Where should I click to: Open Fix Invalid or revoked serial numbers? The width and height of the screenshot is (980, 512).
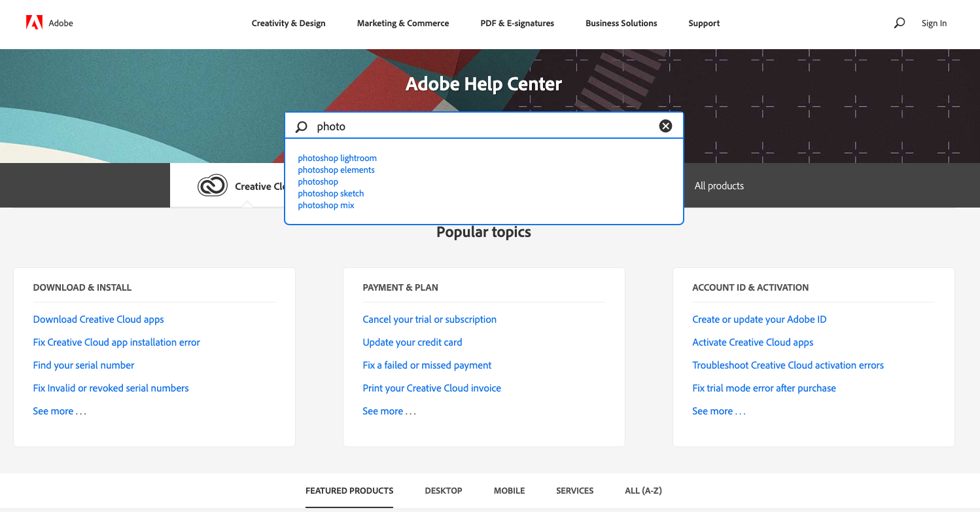click(x=111, y=388)
